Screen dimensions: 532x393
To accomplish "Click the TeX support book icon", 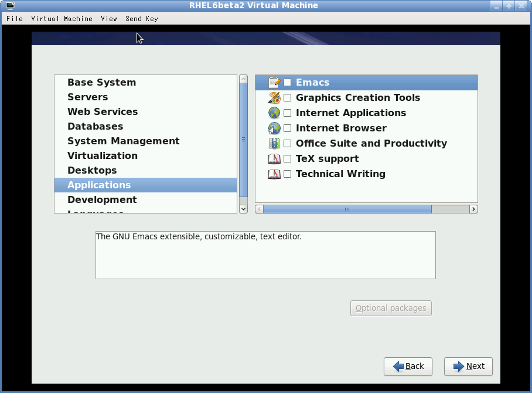I will [x=274, y=158].
